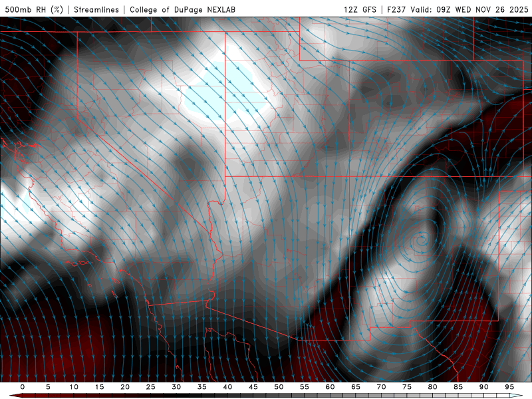Click the '90' colorbar tick label
The image size is (532, 399).
click(483, 387)
